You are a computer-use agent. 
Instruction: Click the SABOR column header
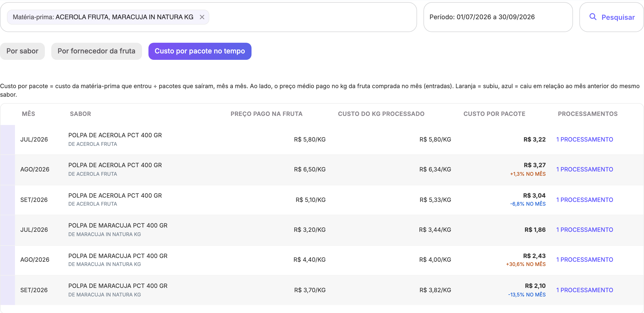[80, 114]
